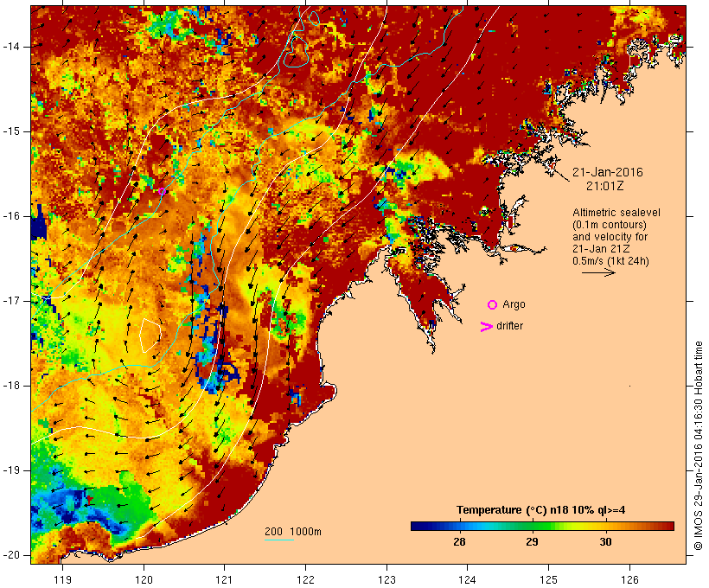Click the cyan 200m isobath legend line
Screen dimensions: 709x588
(279, 540)
